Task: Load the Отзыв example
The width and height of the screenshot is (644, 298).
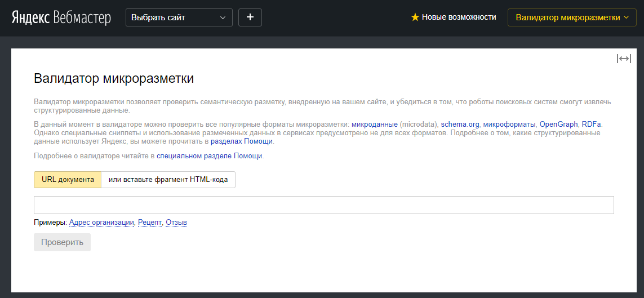Action: tap(176, 223)
